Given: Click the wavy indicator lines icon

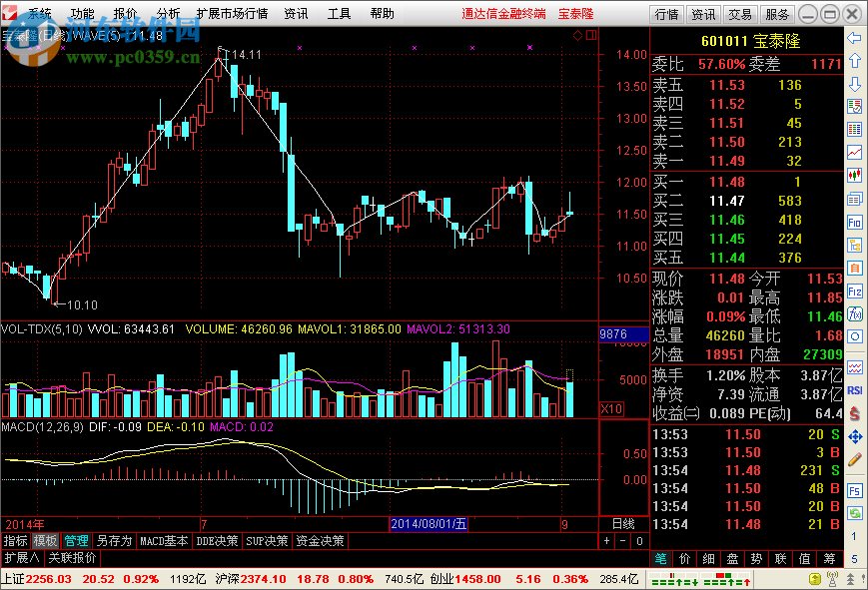Looking at the screenshot, I should [x=854, y=367].
